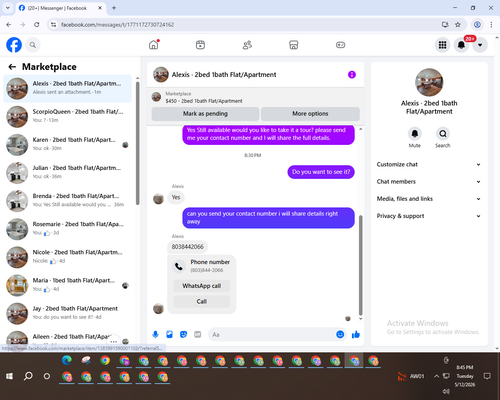The width and height of the screenshot is (500, 400).
Task: Expand Chat members section
Action: [x=429, y=182]
